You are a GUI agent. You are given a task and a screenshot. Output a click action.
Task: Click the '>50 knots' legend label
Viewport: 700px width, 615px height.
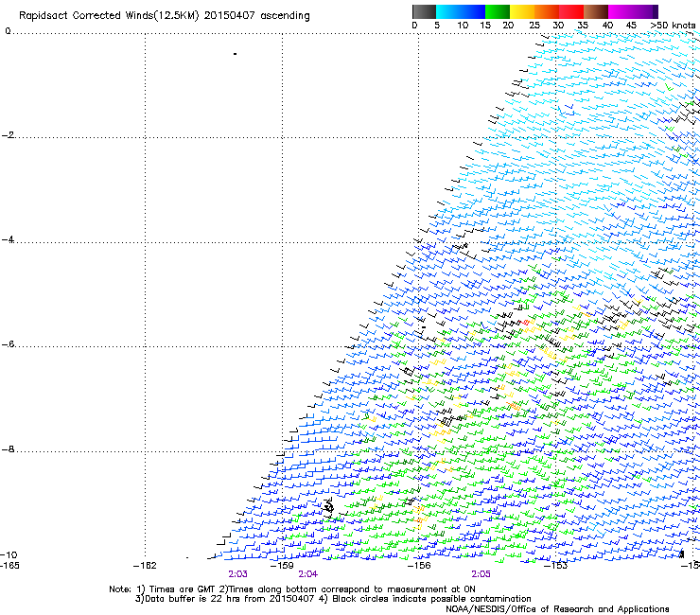pos(673,26)
